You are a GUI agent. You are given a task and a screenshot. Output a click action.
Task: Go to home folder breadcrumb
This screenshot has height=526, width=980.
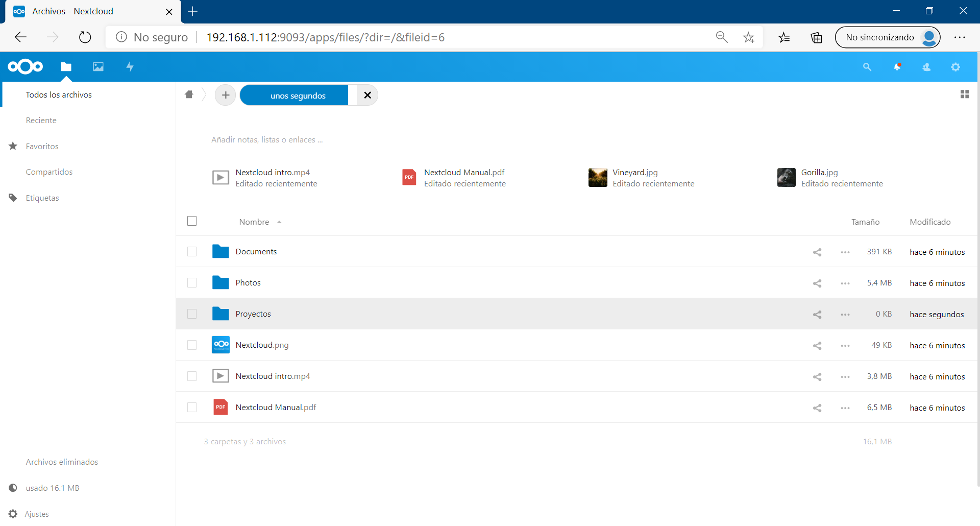pyautogui.click(x=189, y=95)
